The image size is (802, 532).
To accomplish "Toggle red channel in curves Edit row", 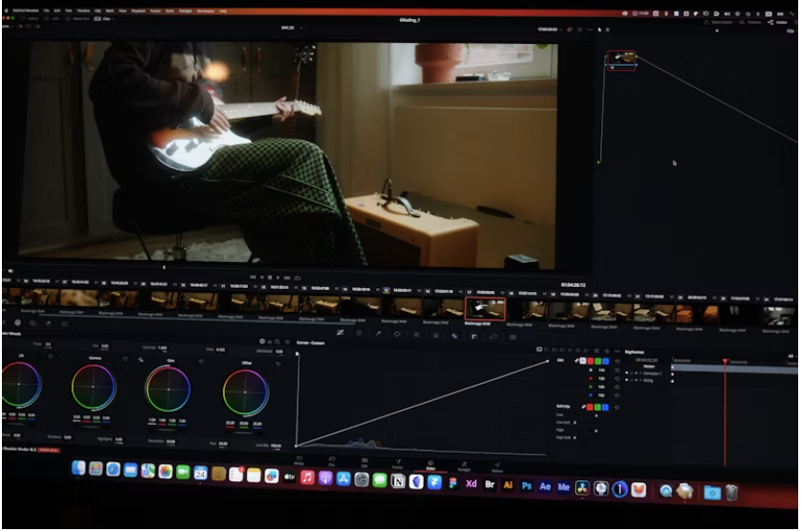I will pyautogui.click(x=590, y=361).
